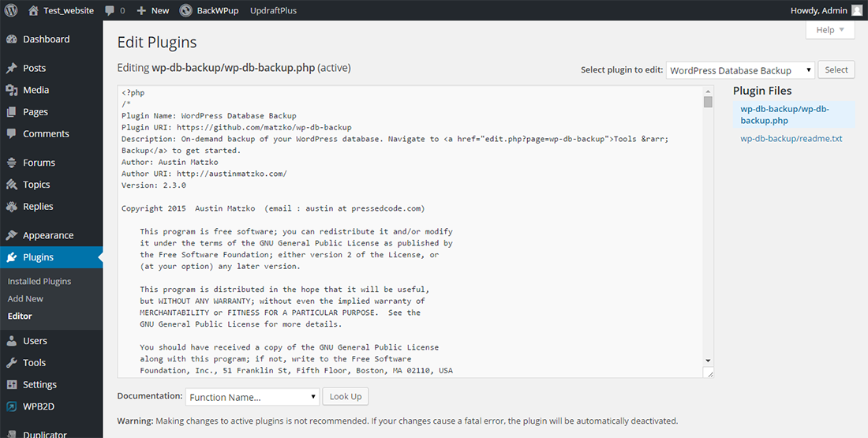
Task: Open the Settings menu label
Action: pos(40,385)
